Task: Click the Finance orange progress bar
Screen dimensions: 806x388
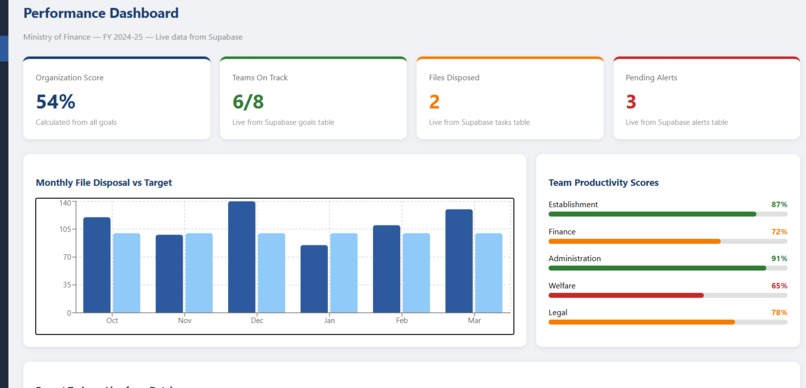Action: pyautogui.click(x=634, y=241)
